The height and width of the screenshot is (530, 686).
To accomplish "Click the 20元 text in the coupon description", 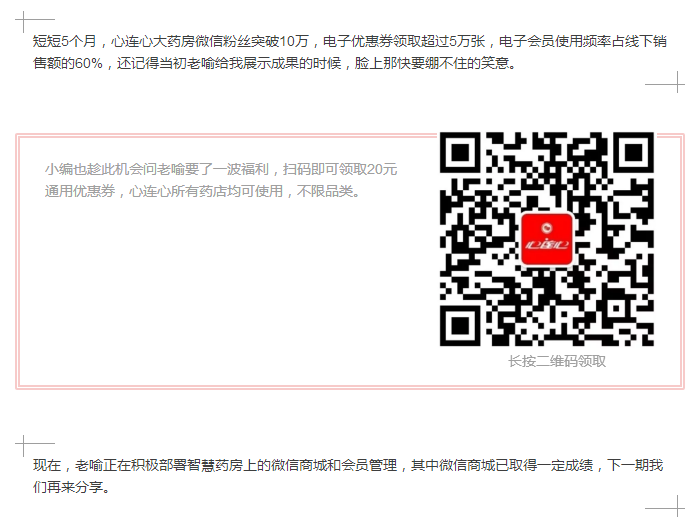I will coord(382,169).
